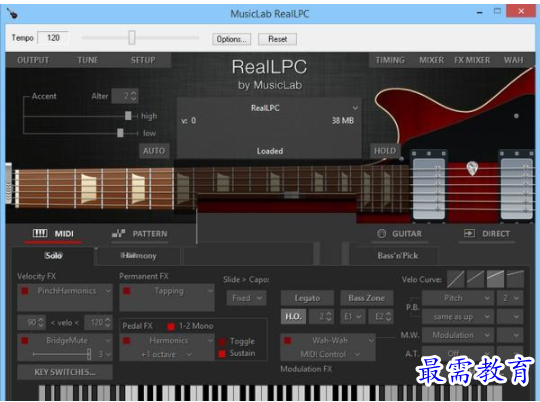Open KEY SWITCHES... dialog
Screen dimensions: 540x402
pos(65,372)
